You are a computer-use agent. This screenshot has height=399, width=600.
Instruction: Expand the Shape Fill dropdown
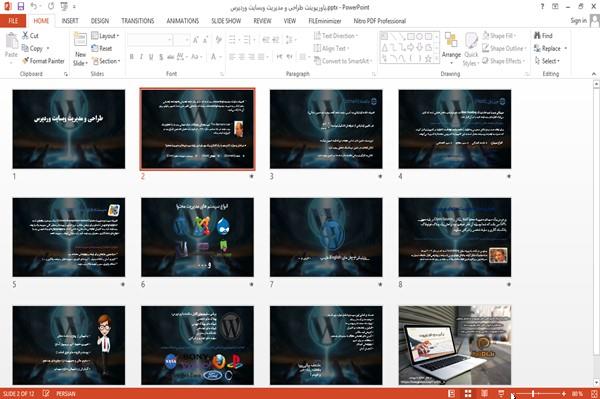click(x=500, y=36)
